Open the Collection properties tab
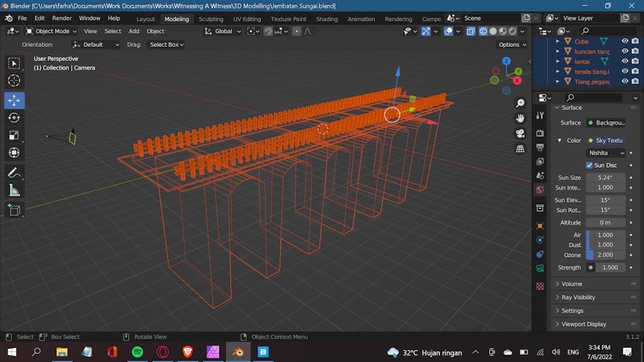The width and height of the screenshot is (644, 362). (x=540, y=208)
